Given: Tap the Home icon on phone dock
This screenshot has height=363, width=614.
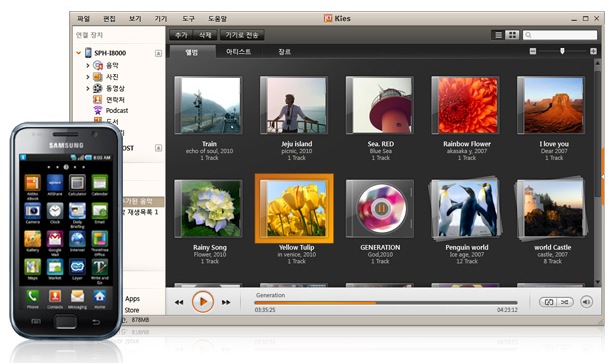Looking at the screenshot, I should pos(99,296).
